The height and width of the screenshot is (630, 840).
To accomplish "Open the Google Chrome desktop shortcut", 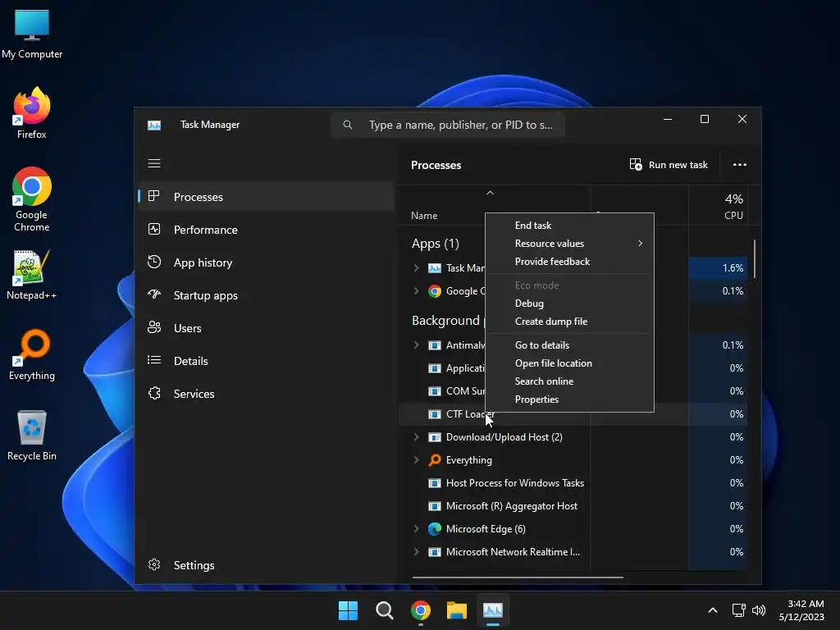I will tap(32, 199).
